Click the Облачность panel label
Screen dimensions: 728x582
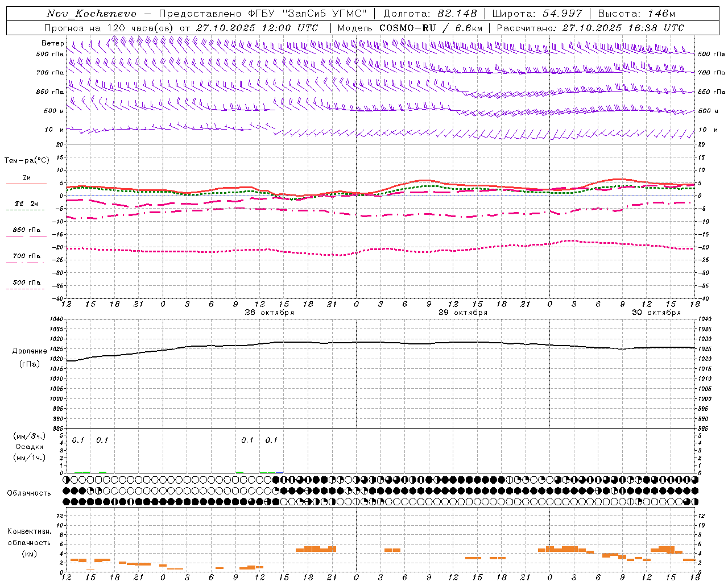(29, 493)
